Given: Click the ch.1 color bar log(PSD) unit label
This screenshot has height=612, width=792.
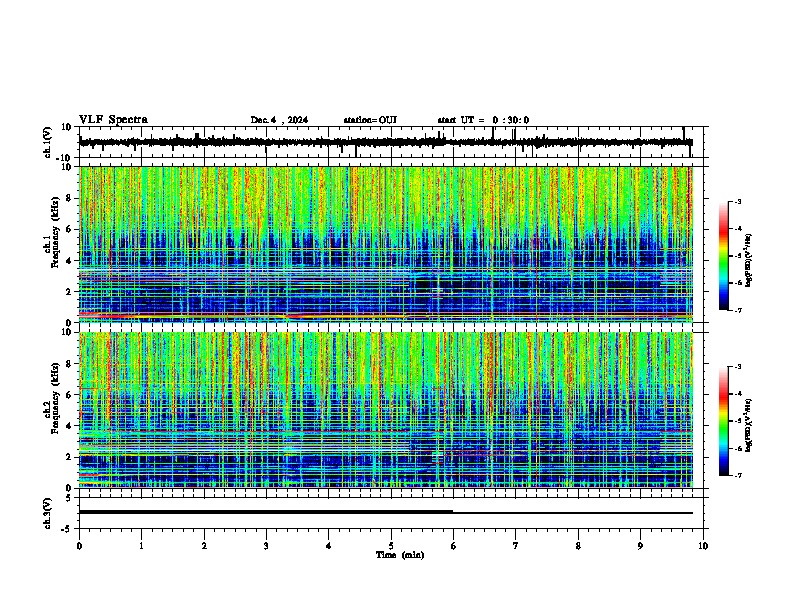Looking at the screenshot, I should [749, 260].
